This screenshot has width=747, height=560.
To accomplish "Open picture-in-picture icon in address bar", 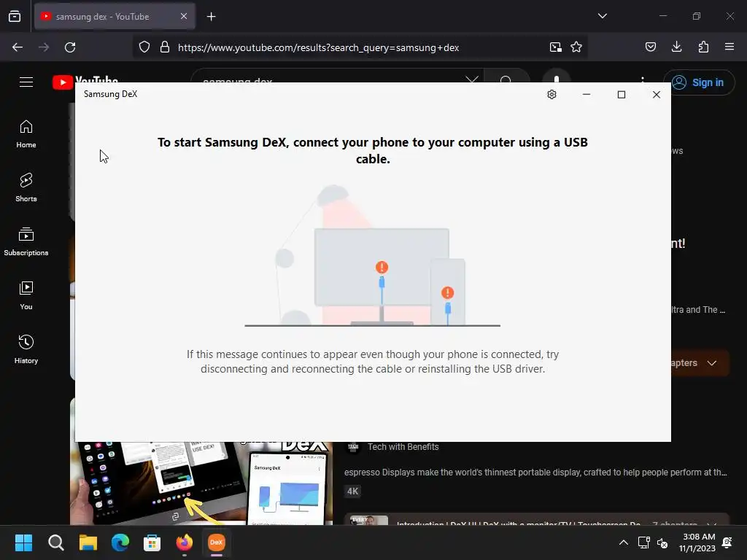I will tap(555, 47).
